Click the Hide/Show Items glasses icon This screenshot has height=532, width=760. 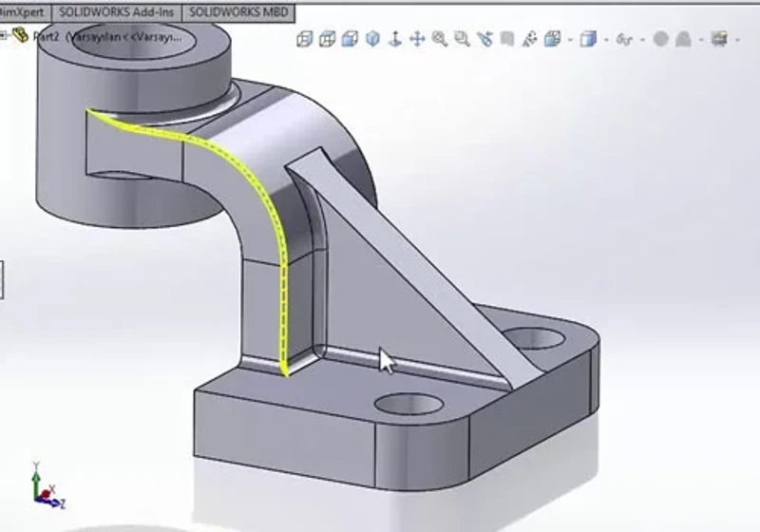pyautogui.click(x=624, y=39)
